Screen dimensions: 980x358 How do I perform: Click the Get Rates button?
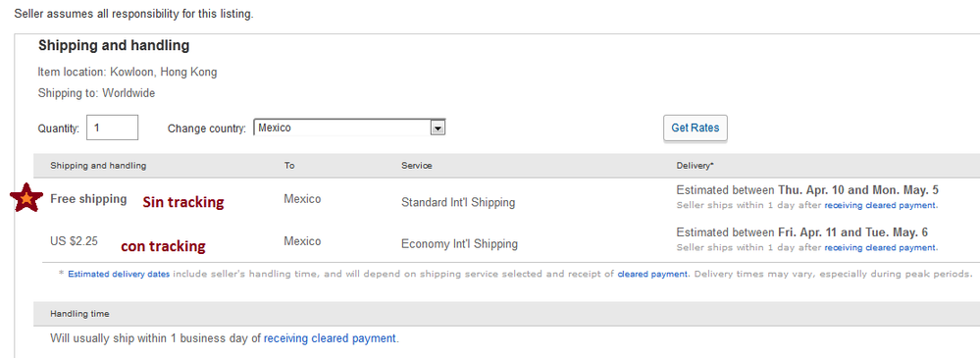pyautogui.click(x=695, y=128)
